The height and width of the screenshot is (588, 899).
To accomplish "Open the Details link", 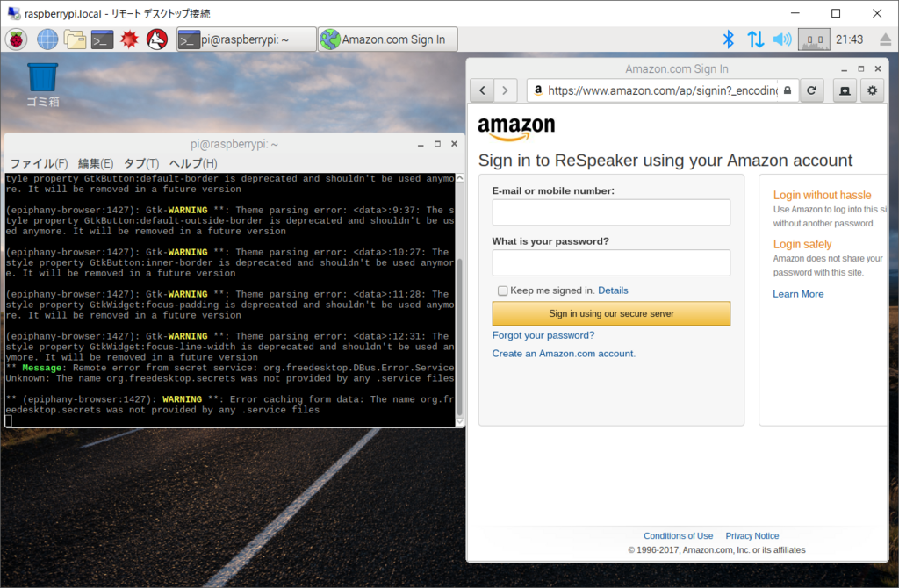I will 613,290.
